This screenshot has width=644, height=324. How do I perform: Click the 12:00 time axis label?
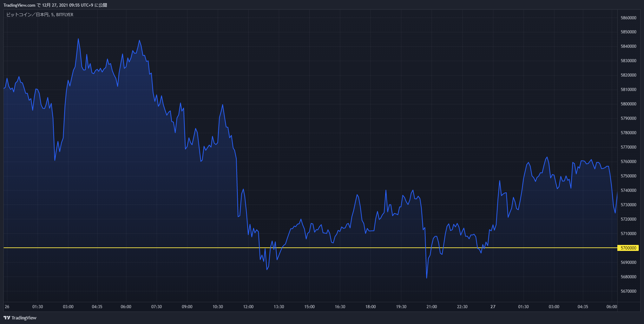pos(248,307)
